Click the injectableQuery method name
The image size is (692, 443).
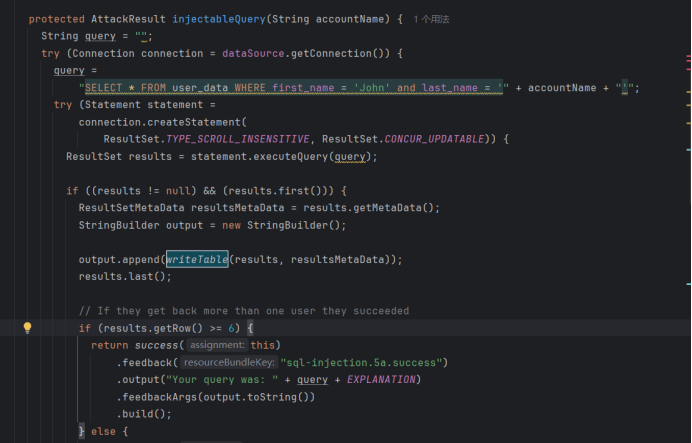221,19
